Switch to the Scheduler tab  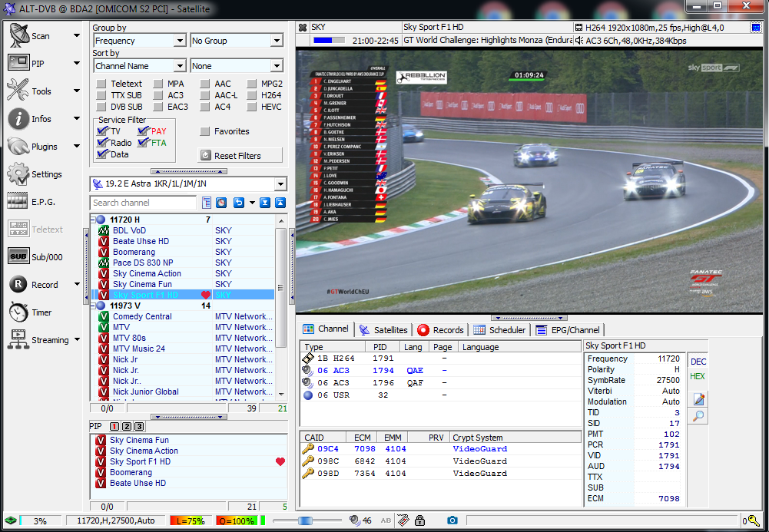tap(500, 330)
